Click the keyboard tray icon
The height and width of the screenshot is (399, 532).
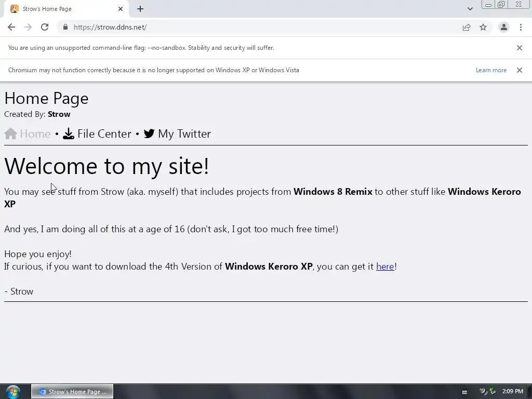point(465,392)
